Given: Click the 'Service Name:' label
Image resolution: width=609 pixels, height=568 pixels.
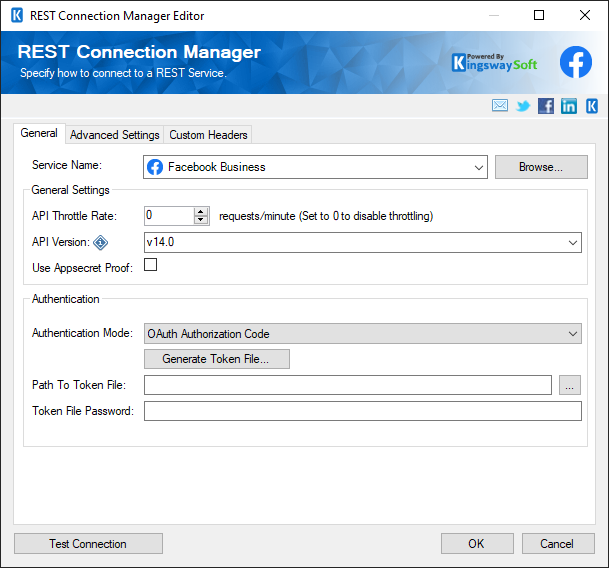Looking at the screenshot, I should point(67,165).
